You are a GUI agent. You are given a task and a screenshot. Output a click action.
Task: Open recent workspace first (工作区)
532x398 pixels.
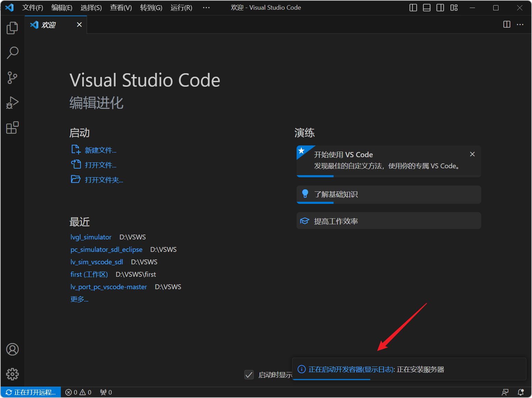89,274
